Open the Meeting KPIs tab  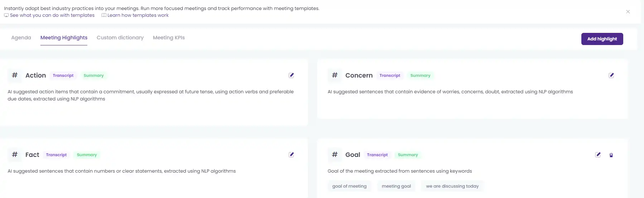tap(169, 38)
